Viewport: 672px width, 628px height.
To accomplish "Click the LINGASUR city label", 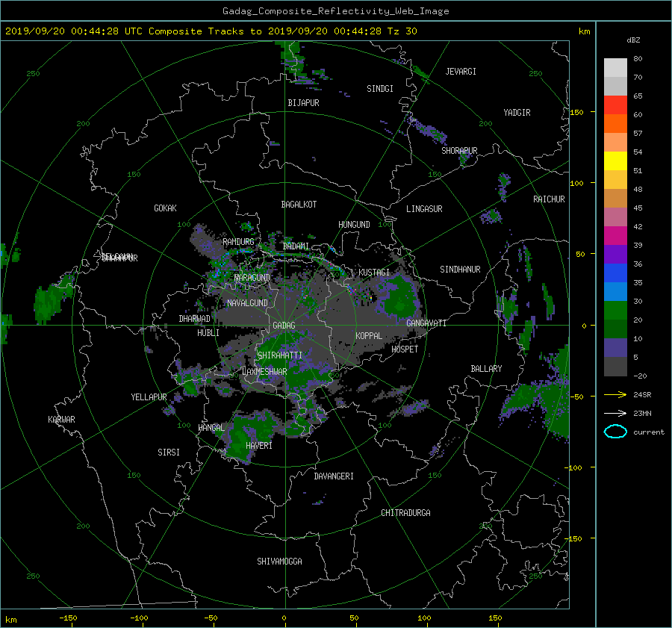I will click(424, 209).
